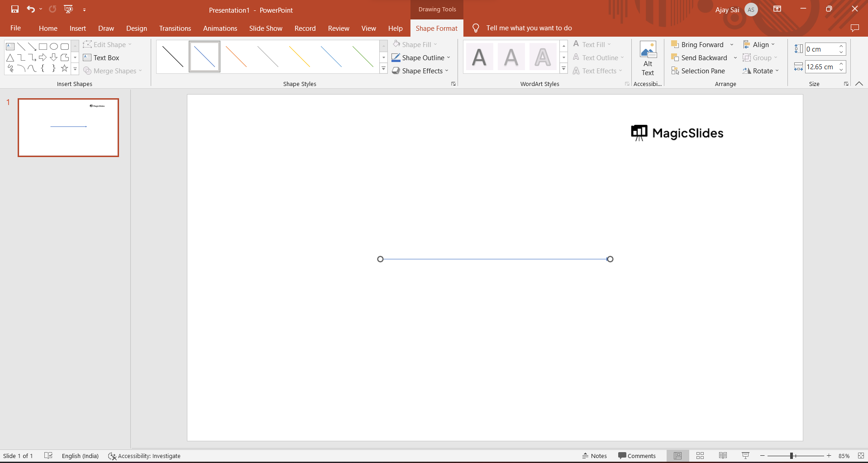Collapse the ribbon with the chevron

(859, 84)
